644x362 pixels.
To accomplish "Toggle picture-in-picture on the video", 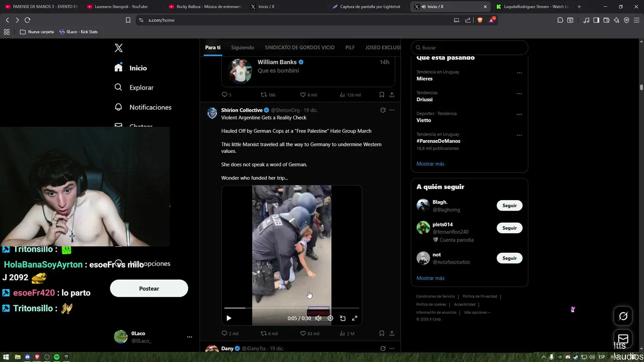I will pyautogui.click(x=343, y=318).
